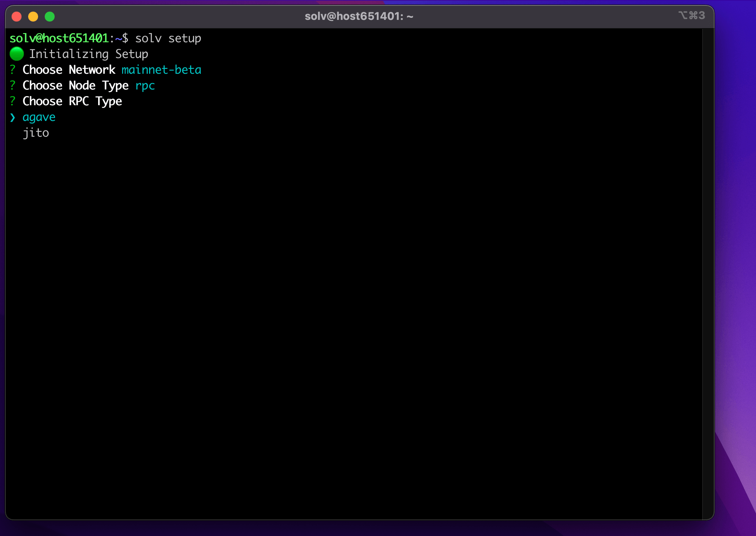Click the 'mainnet-beta' answer text
Screen dimensions: 756x536
[x=161, y=70]
